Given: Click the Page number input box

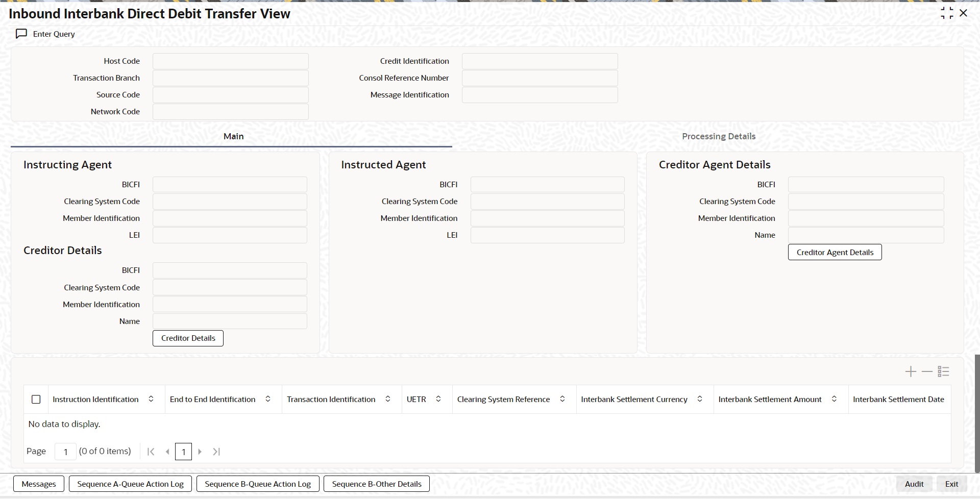Looking at the screenshot, I should pos(65,452).
